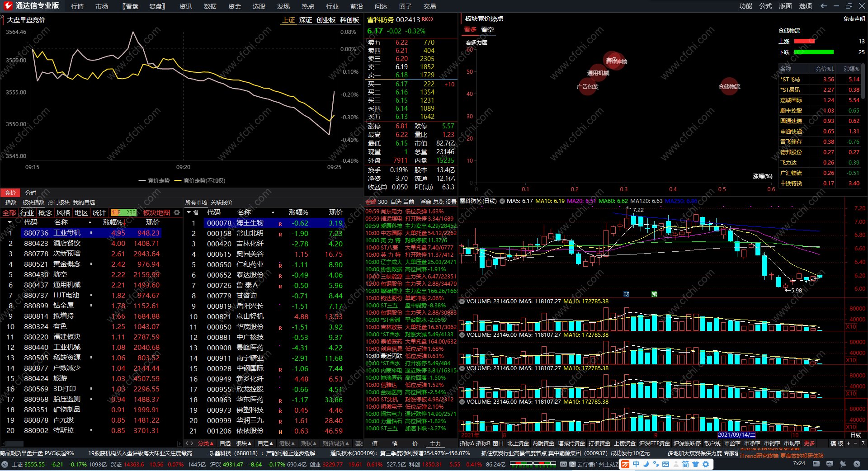Screen dimensions: 868x471
Task: Click the Tongdaxin logo icon
Action: [x=8, y=6]
